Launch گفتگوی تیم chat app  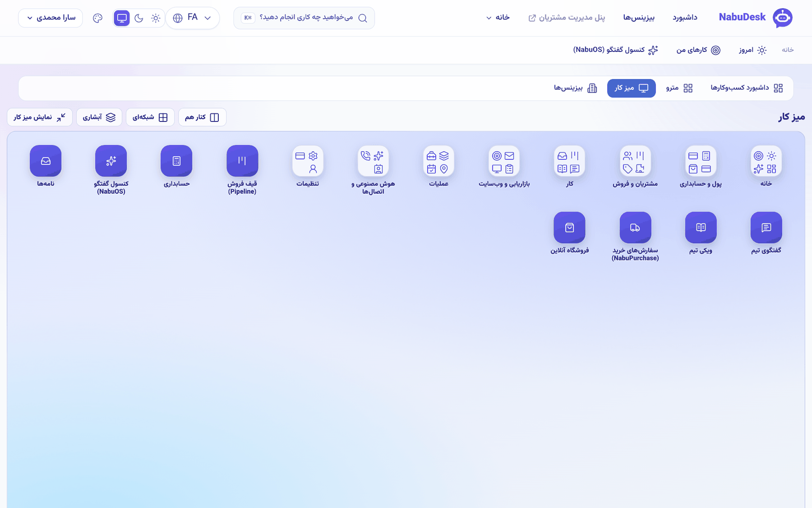click(766, 228)
